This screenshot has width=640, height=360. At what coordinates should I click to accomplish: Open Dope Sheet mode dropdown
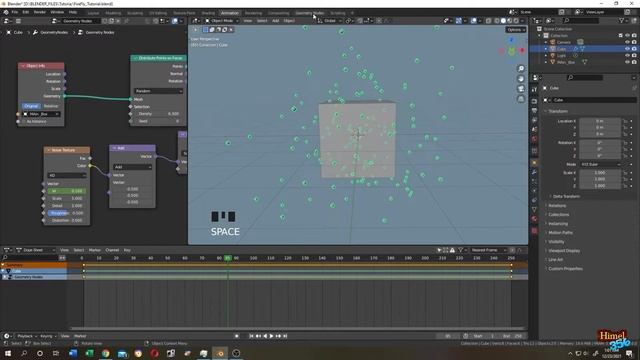tap(35, 250)
